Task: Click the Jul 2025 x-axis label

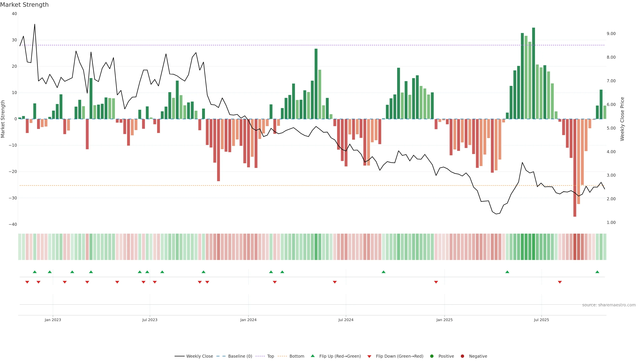Action: [x=541, y=320]
